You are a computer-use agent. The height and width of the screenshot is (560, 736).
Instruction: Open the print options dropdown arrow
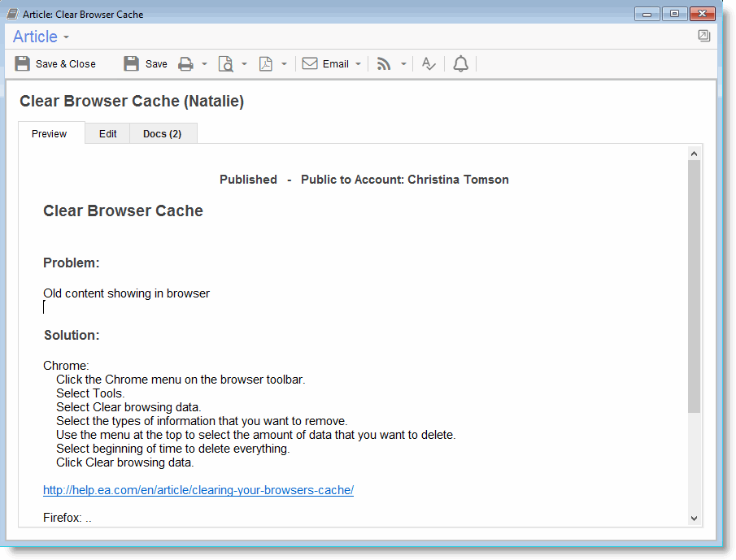(204, 64)
